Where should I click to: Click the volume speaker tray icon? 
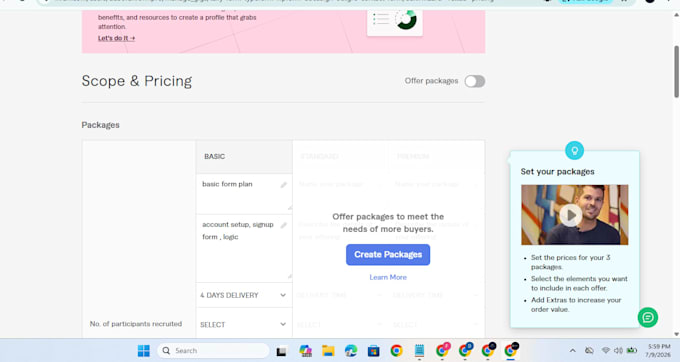coord(618,350)
